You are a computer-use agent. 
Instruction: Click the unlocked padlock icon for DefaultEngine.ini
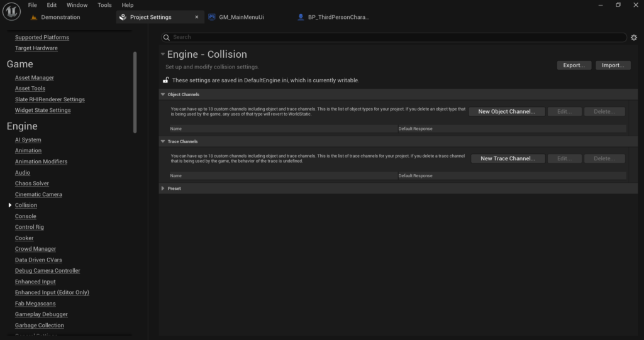[x=165, y=80]
